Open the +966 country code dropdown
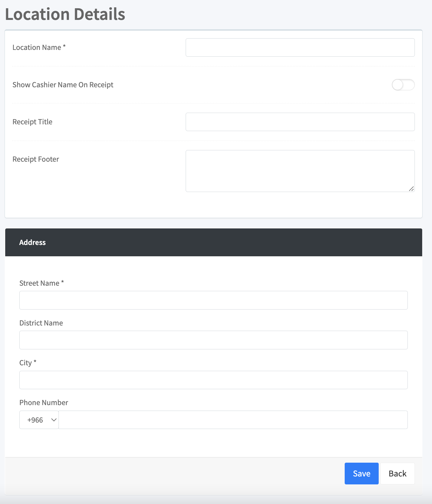This screenshot has width=432, height=504. point(39,420)
